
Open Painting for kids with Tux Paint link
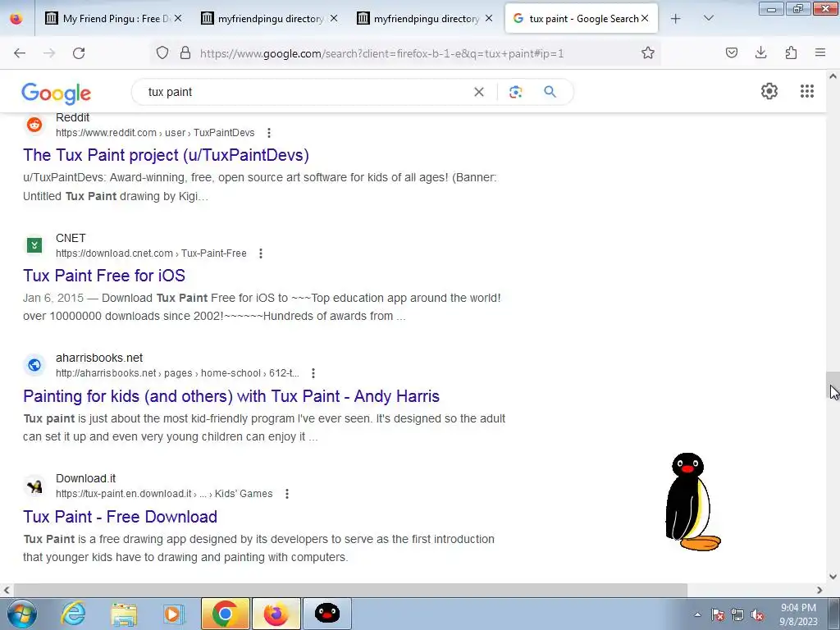[231, 396]
